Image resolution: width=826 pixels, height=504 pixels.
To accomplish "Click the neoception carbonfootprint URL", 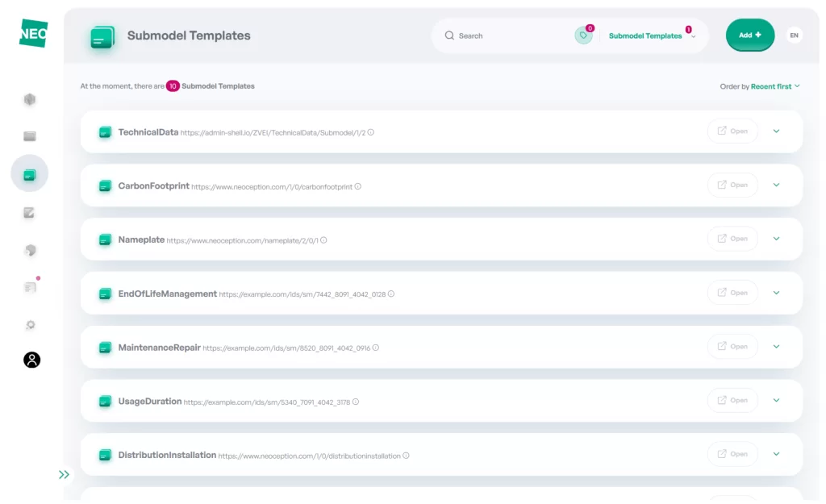I will 272,187.
